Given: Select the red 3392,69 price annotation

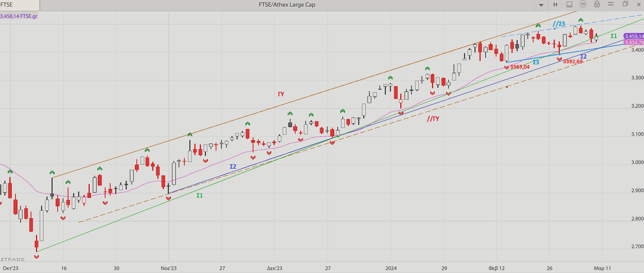Looking at the screenshot, I should click(573, 62).
